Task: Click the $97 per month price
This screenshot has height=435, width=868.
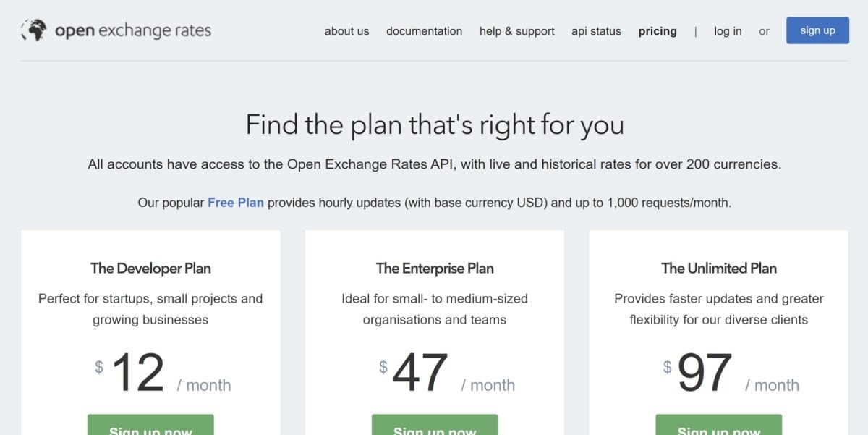Action: coord(705,373)
